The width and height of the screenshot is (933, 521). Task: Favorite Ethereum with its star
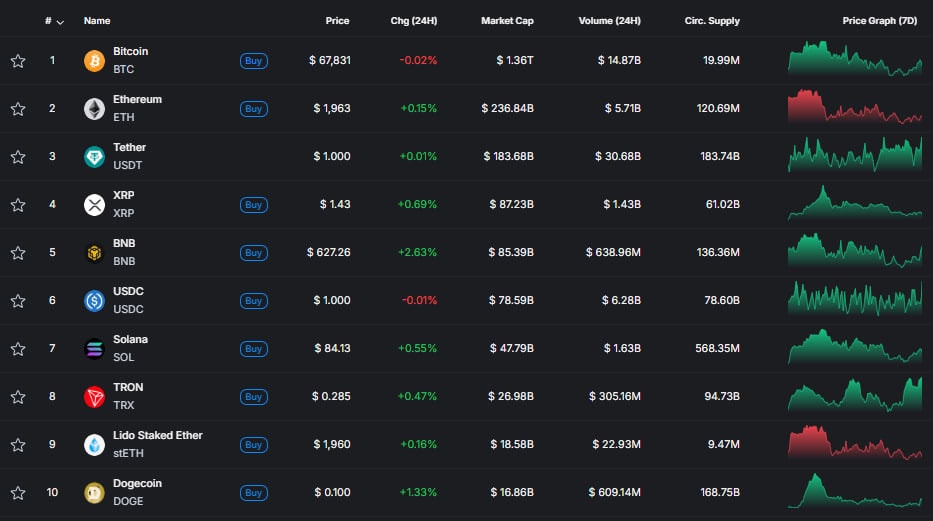click(18, 109)
